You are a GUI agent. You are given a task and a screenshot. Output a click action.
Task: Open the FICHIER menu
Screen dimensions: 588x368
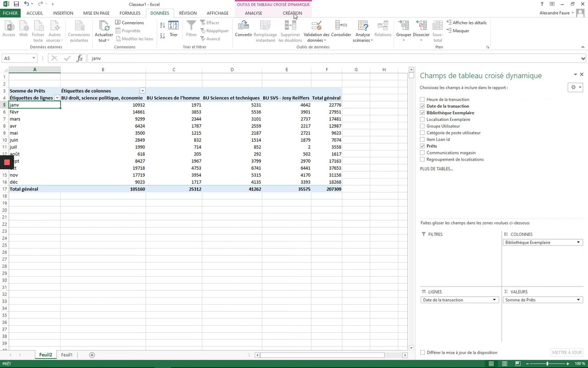click(10, 13)
